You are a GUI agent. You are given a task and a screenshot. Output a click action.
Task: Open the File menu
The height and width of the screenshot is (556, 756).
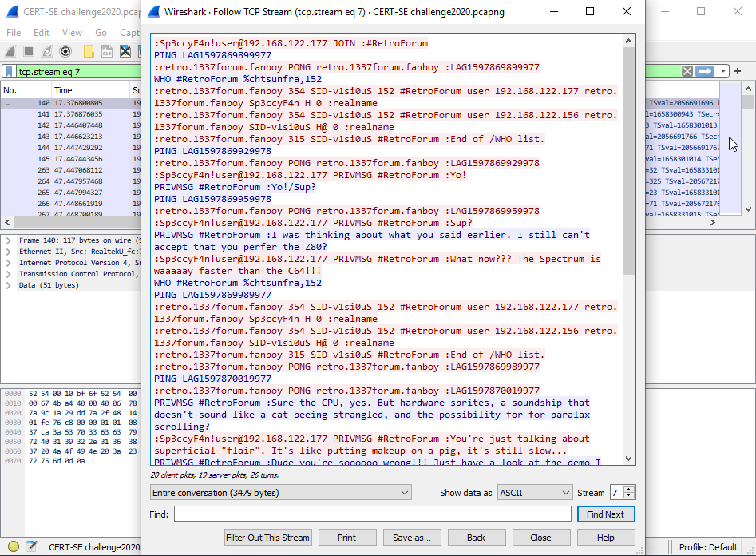click(x=14, y=32)
